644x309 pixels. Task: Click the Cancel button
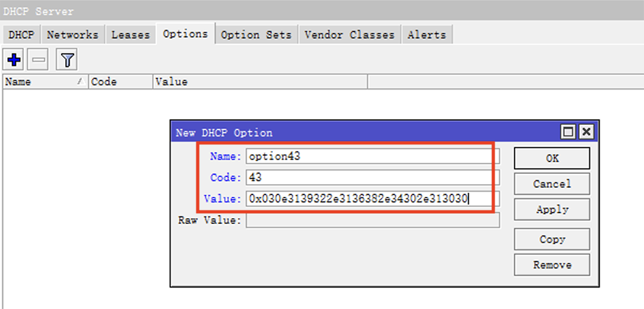[x=551, y=184]
